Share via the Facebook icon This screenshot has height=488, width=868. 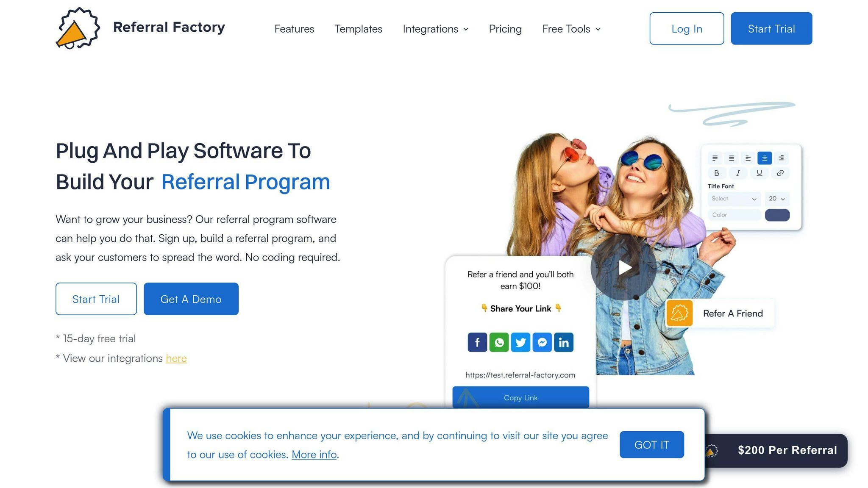(477, 342)
